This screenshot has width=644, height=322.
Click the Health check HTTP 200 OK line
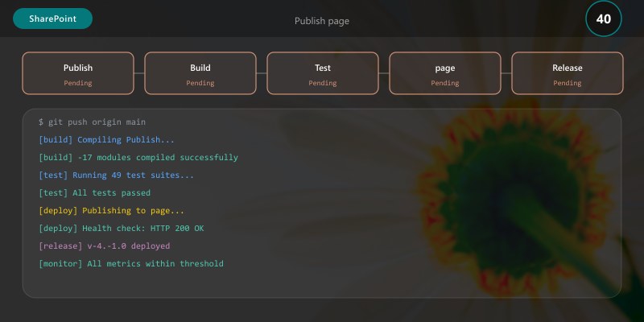pos(122,228)
